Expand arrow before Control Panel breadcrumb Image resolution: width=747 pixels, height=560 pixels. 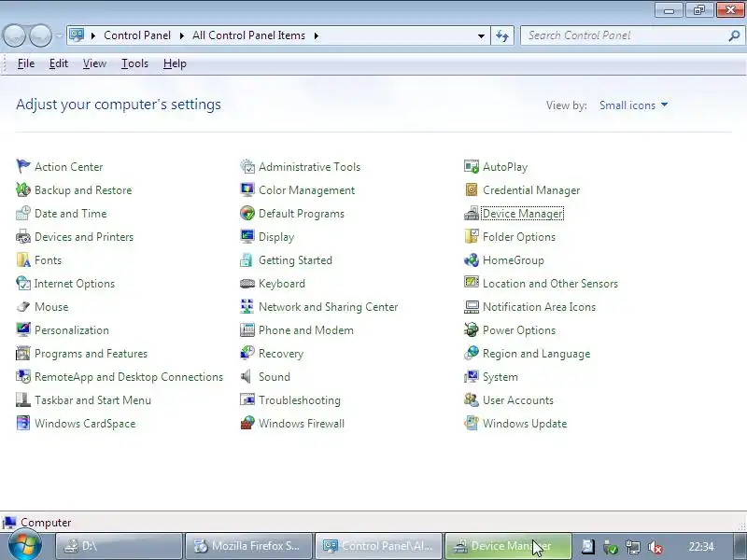pos(92,35)
